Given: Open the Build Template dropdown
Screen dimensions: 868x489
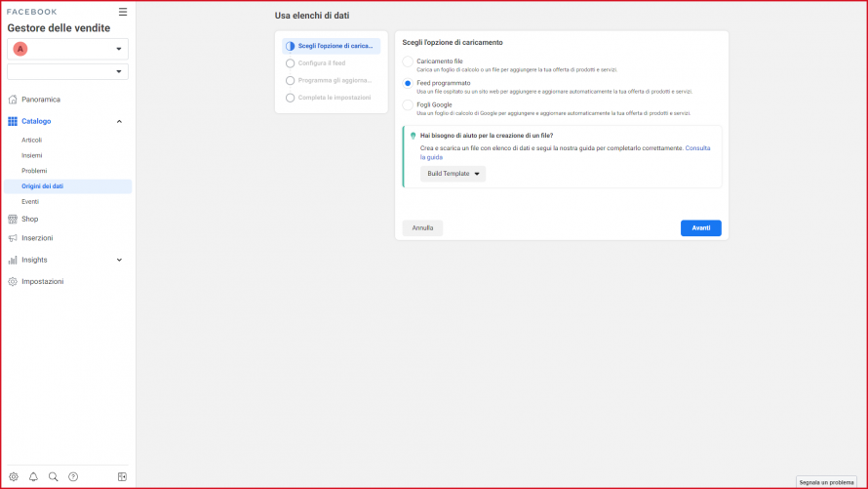Looking at the screenshot, I should tap(453, 174).
